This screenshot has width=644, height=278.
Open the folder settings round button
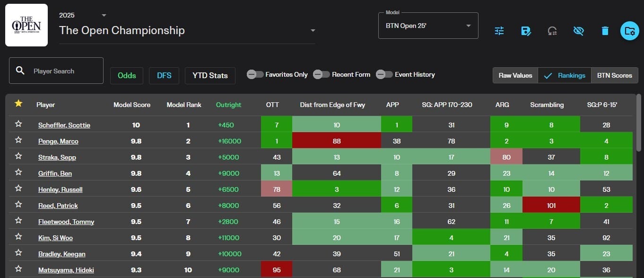630,31
